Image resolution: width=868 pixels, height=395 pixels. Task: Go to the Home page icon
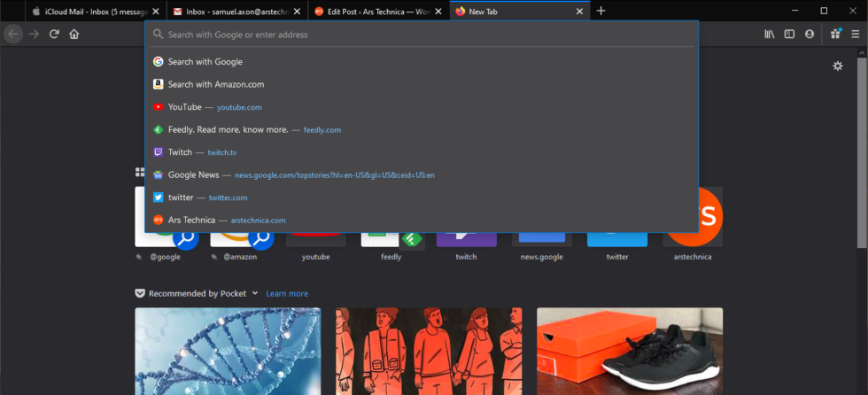tap(74, 35)
